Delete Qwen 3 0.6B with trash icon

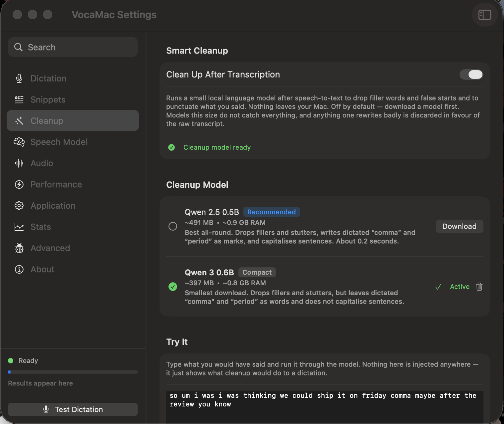479,287
